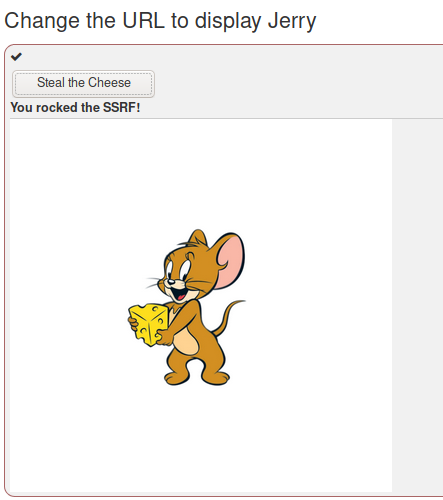The image size is (443, 500).
Task: Click the 'Change the URL to display Jerry' heading
Action: 160,21
